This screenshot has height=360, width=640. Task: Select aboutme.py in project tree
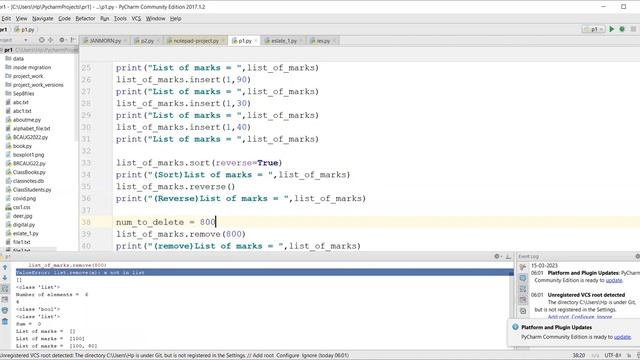point(27,120)
